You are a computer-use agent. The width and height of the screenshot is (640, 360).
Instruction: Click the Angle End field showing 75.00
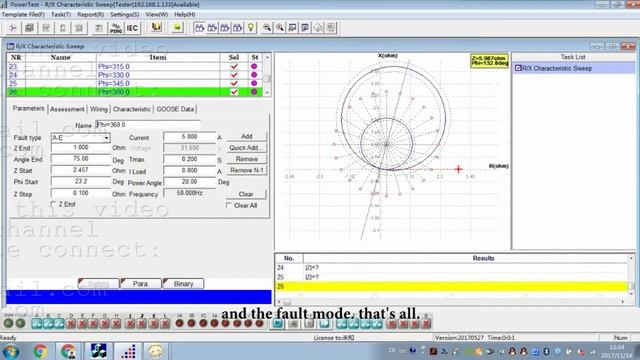click(81, 159)
